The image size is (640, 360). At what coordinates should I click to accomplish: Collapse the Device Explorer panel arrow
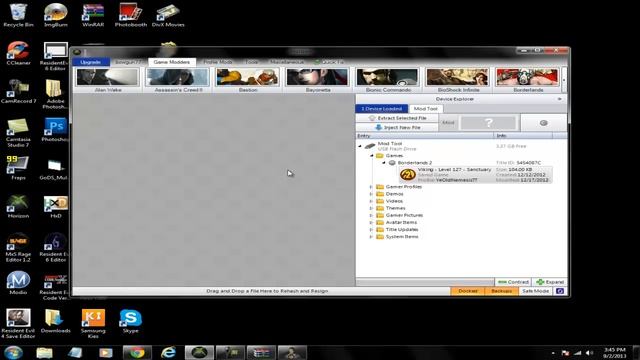(x=560, y=99)
